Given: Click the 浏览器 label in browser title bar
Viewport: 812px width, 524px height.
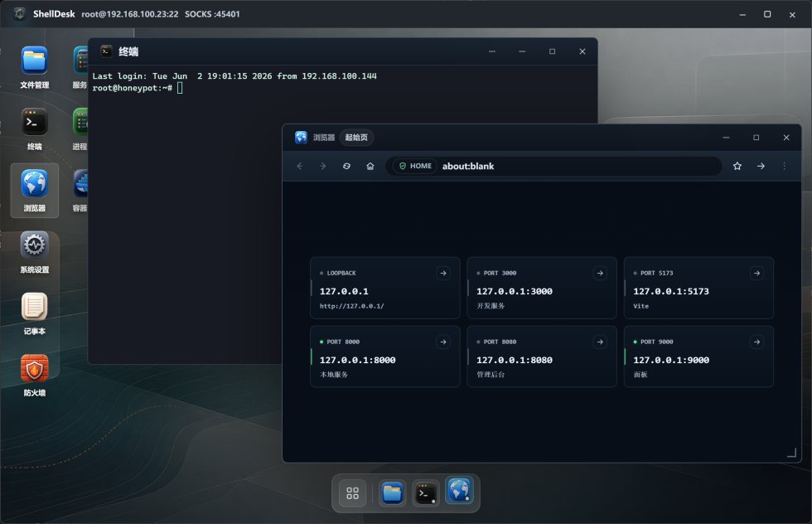Looking at the screenshot, I should click(324, 138).
